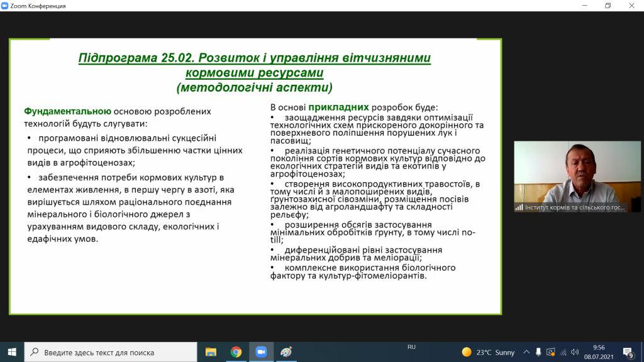Open File Explorer from the taskbar

tap(212, 352)
